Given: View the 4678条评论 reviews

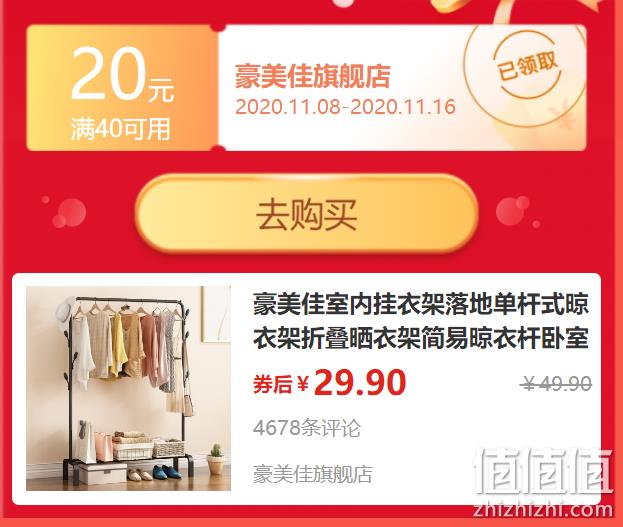Looking at the screenshot, I should point(307,428).
